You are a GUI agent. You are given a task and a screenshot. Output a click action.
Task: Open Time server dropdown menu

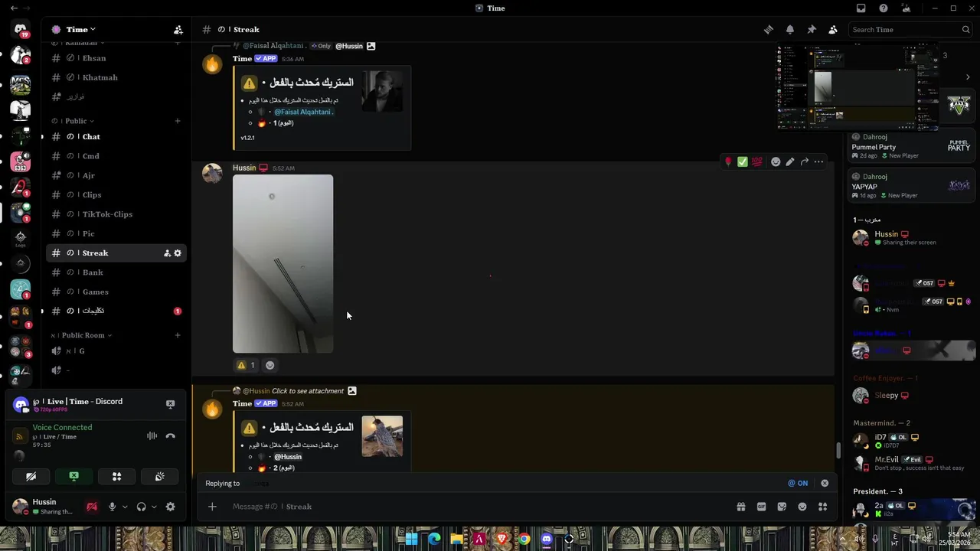(x=73, y=30)
